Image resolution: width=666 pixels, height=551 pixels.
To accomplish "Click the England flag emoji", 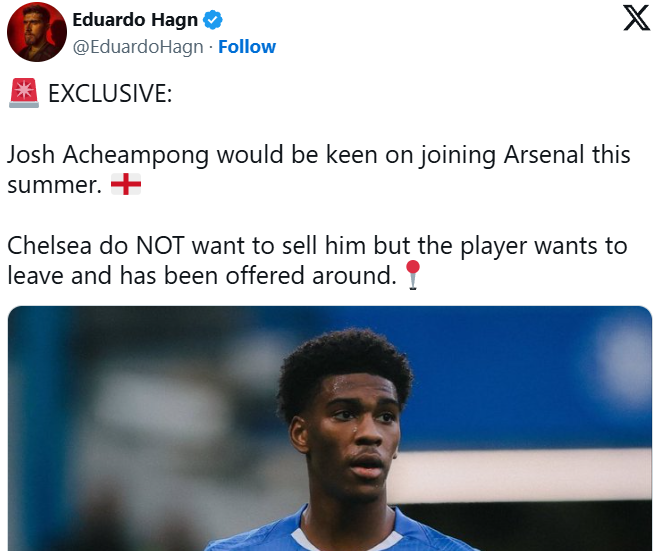I will coord(126,184).
